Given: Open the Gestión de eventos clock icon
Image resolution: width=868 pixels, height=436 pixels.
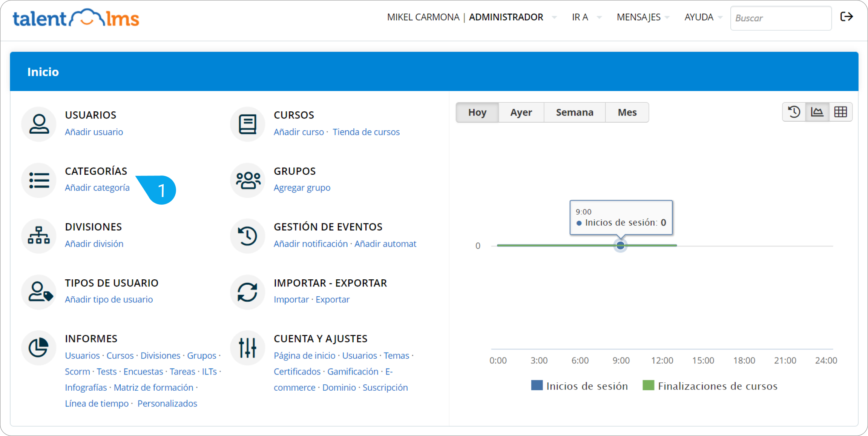Looking at the screenshot, I should [248, 236].
